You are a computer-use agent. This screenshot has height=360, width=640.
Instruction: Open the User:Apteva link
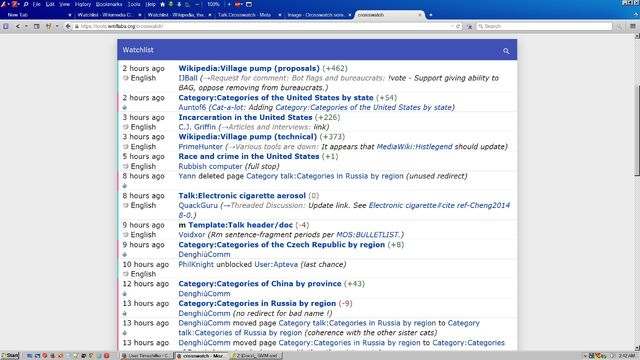pyautogui.click(x=276, y=264)
